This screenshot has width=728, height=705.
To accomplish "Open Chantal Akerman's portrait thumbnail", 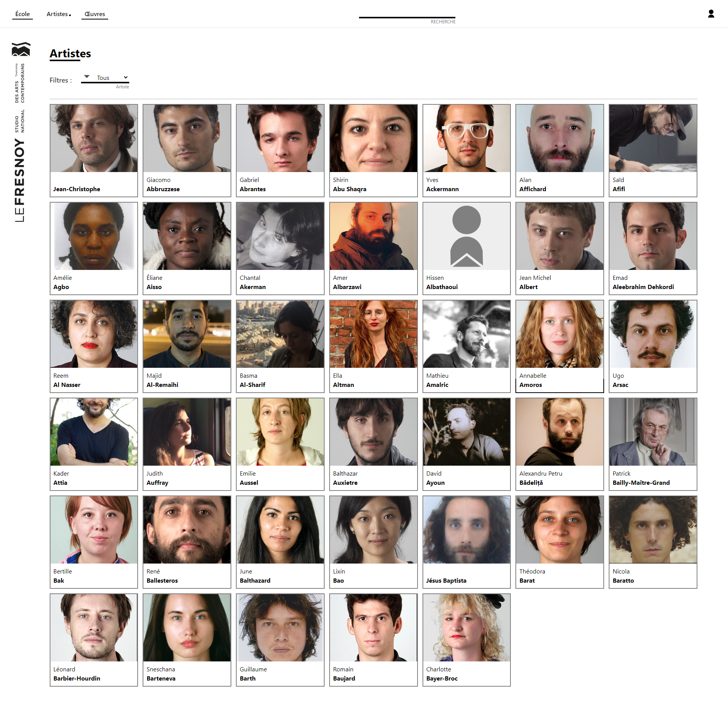I will click(x=280, y=236).
